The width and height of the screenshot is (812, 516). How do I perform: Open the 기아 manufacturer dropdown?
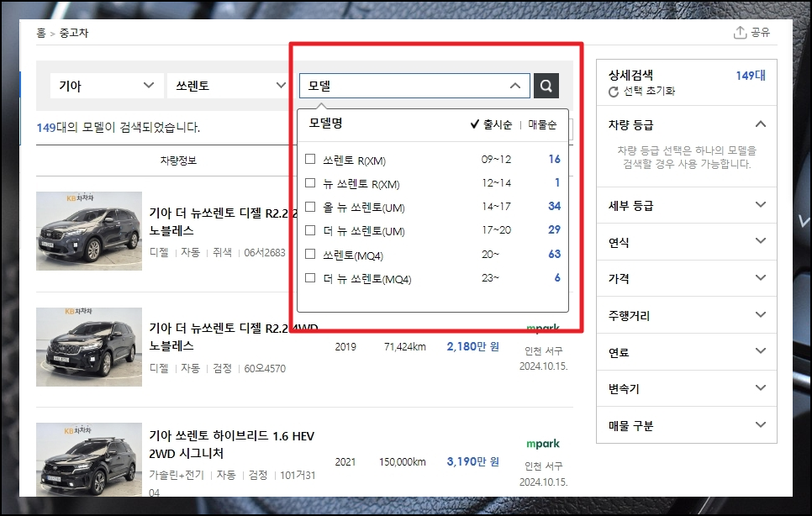pyautogui.click(x=107, y=86)
